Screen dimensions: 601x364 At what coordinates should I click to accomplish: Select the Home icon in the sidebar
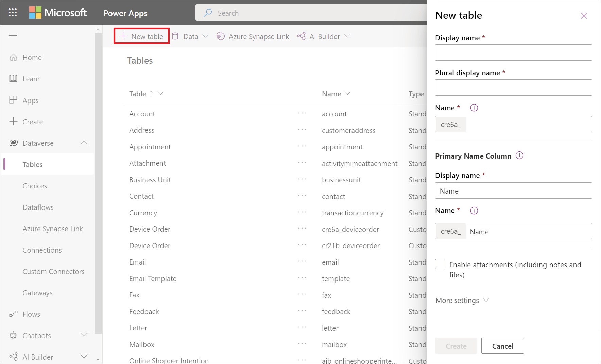pyautogui.click(x=14, y=57)
